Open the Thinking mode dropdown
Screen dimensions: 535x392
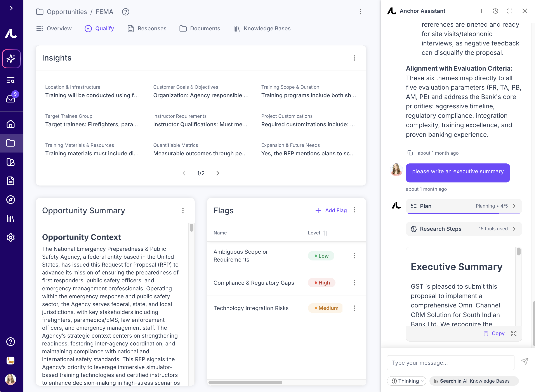406,381
